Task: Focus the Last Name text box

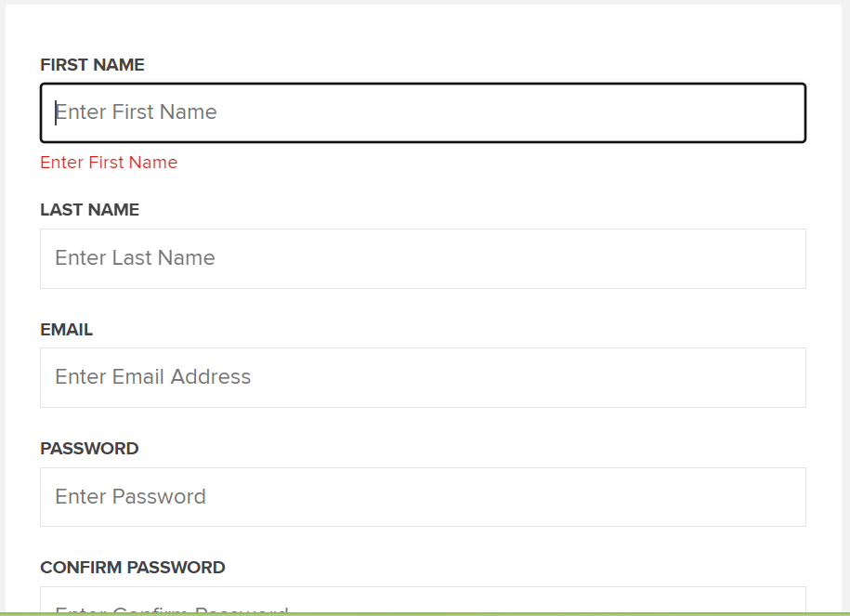Action: [423, 258]
